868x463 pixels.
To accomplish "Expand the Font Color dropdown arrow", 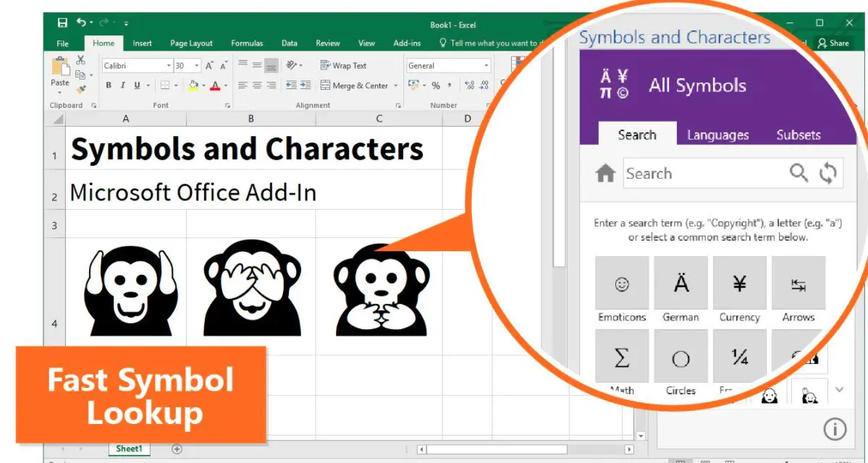I will click(x=226, y=86).
